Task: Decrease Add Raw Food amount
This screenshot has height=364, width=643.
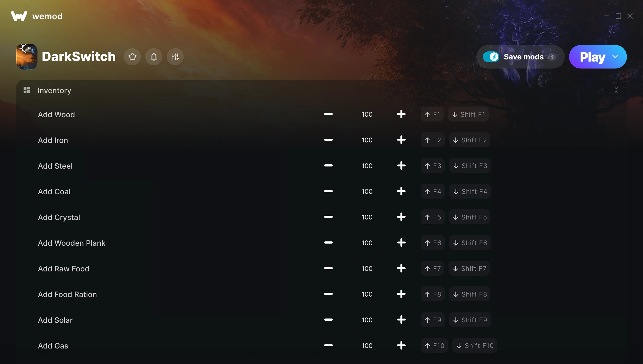Action: coord(328,268)
